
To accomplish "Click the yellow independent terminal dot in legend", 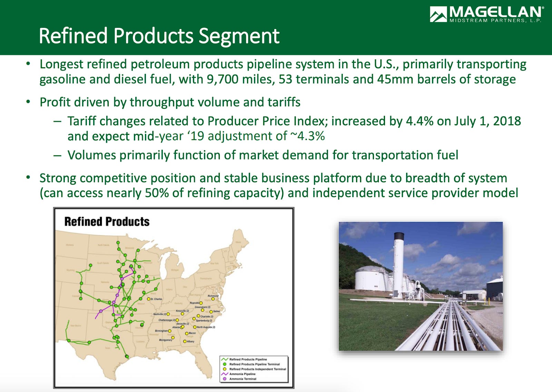I will 225,369.
